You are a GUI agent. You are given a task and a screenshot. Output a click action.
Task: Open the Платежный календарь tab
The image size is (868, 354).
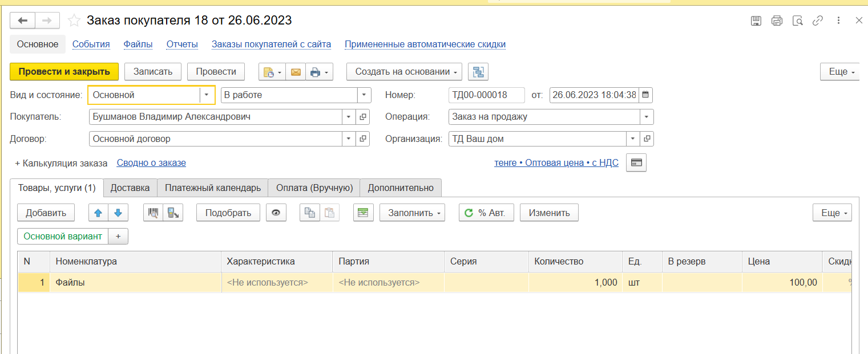click(x=212, y=188)
